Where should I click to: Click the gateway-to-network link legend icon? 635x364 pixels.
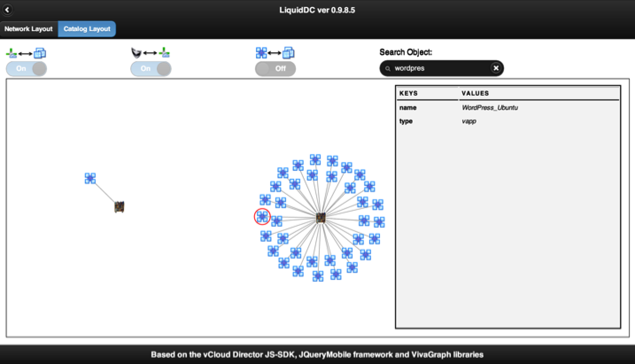click(151, 53)
